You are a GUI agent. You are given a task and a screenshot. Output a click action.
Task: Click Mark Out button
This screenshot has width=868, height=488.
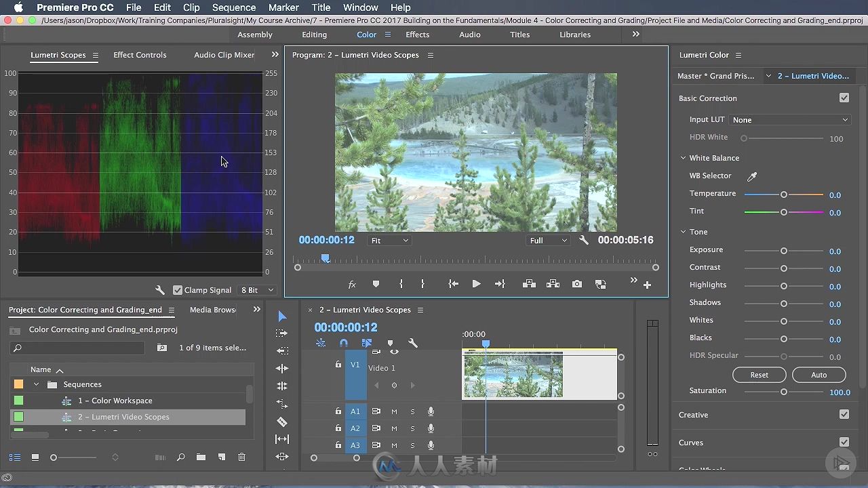[422, 284]
